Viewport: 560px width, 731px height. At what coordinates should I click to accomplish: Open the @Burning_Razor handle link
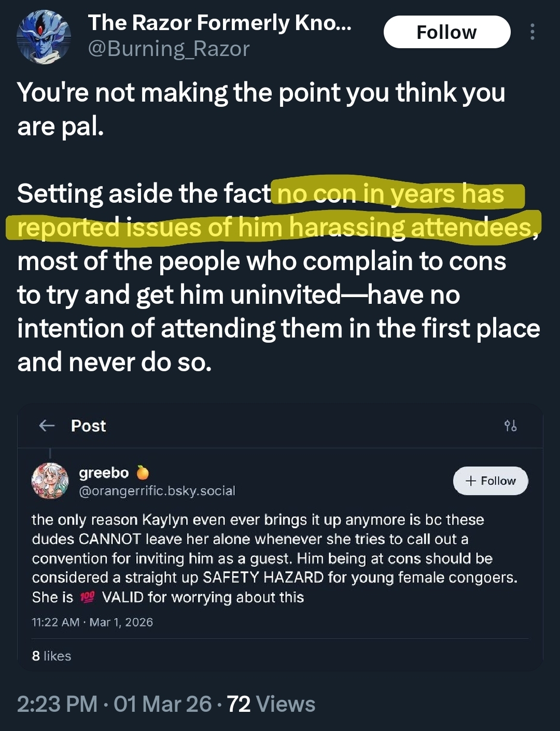click(169, 49)
